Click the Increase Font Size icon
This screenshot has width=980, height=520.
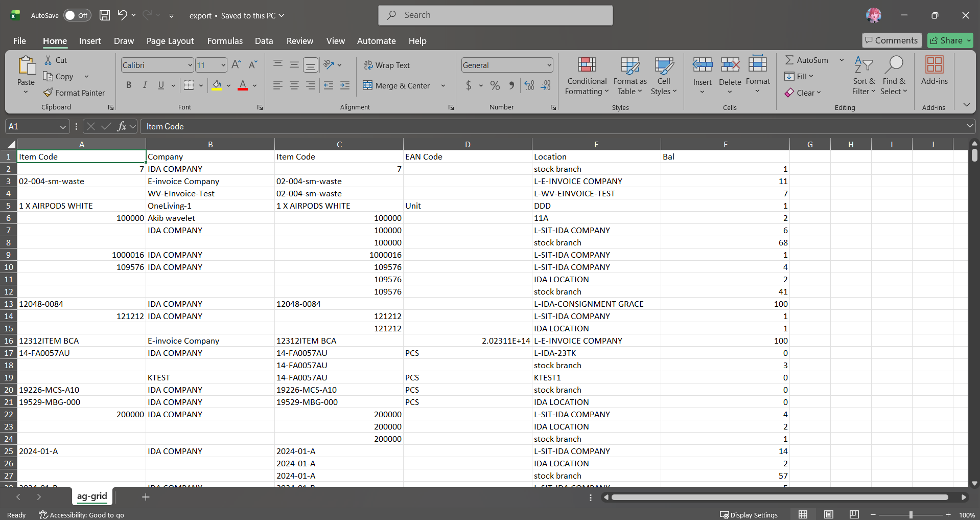pos(236,64)
